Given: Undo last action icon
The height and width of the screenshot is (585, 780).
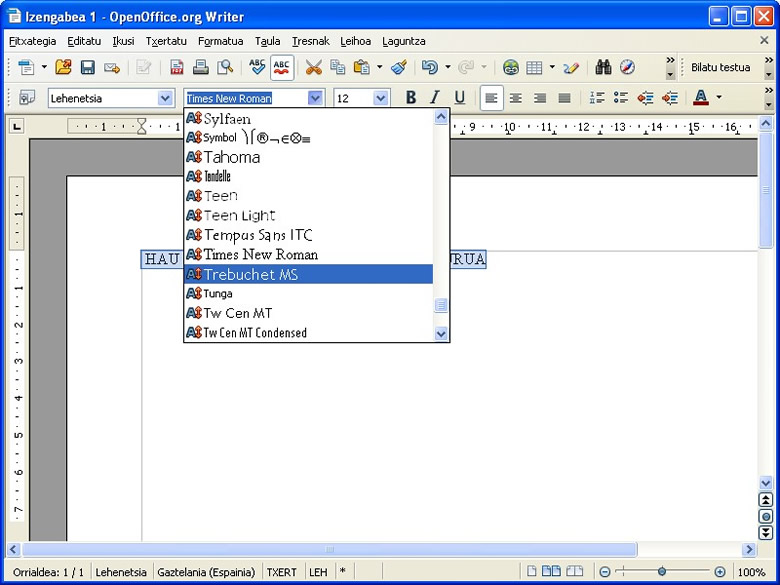Looking at the screenshot, I should click(x=430, y=67).
